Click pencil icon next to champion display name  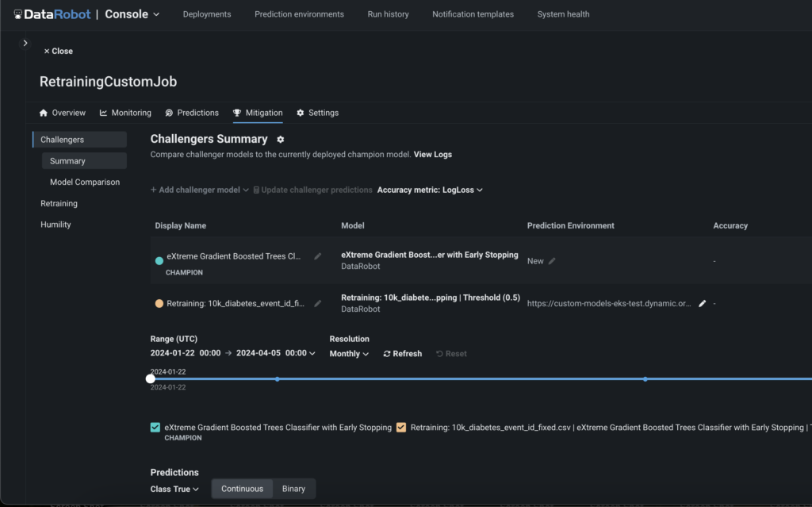point(318,256)
